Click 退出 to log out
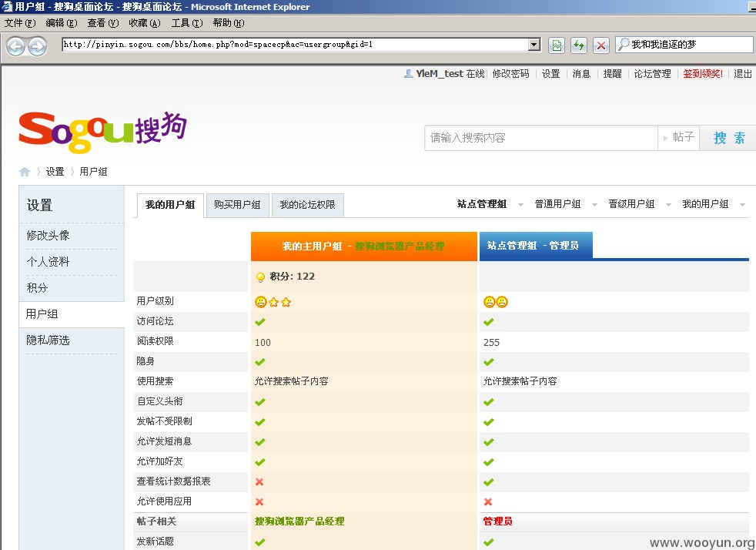The image size is (756, 550). click(x=743, y=74)
